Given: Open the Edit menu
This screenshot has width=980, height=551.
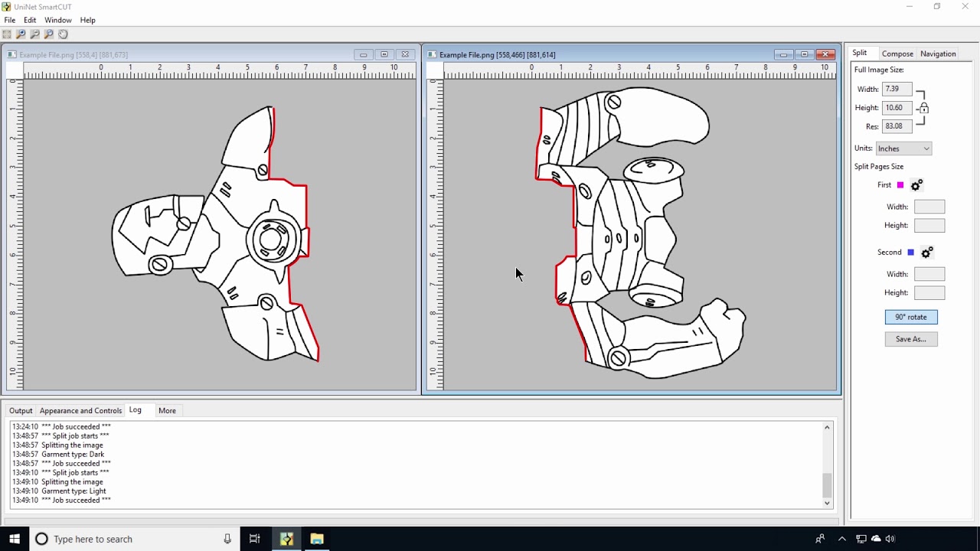Looking at the screenshot, I should [30, 20].
